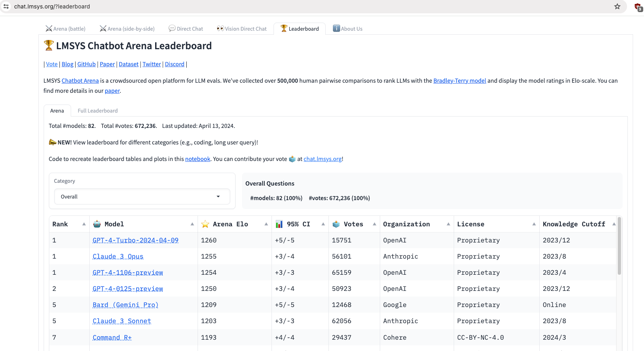Sort by Organization column arrow
This screenshot has width=644, height=351.
click(448, 224)
